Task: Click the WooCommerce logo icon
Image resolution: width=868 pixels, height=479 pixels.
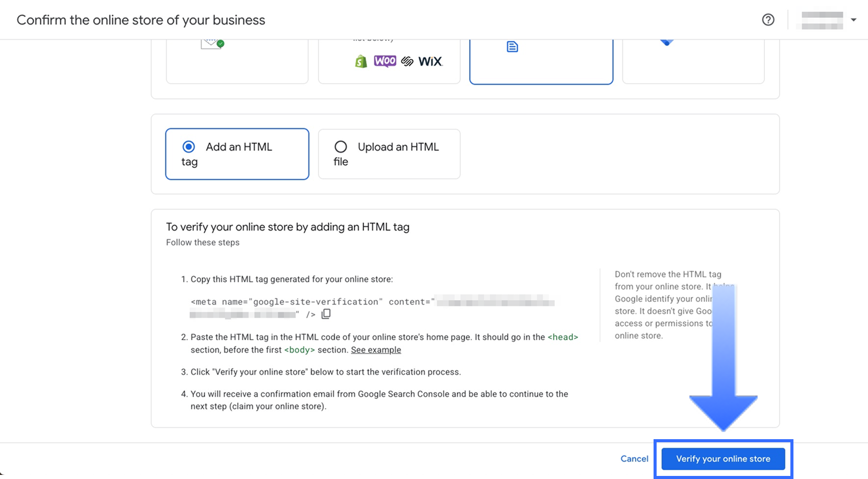Action: point(385,61)
